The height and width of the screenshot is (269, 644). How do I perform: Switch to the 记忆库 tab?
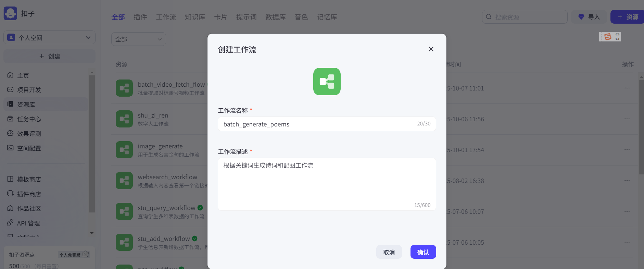click(x=327, y=17)
